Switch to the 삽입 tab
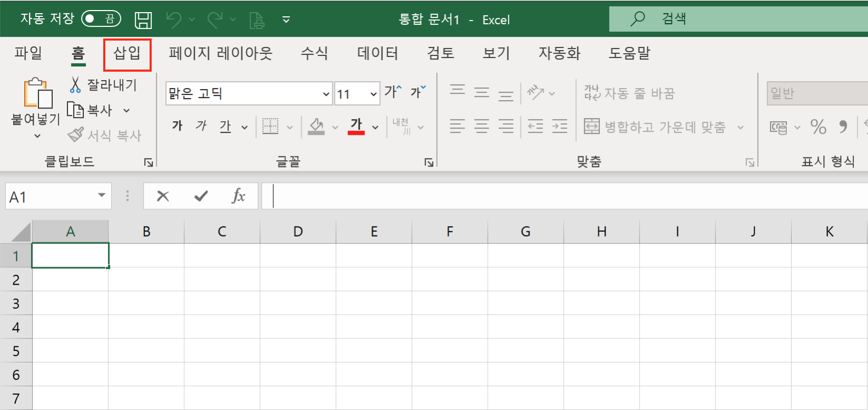 127,53
